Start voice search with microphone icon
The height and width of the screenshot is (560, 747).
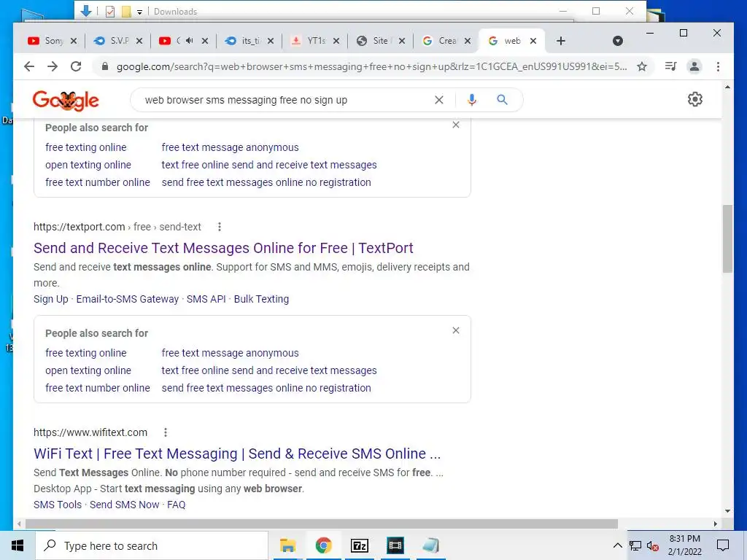click(x=472, y=100)
